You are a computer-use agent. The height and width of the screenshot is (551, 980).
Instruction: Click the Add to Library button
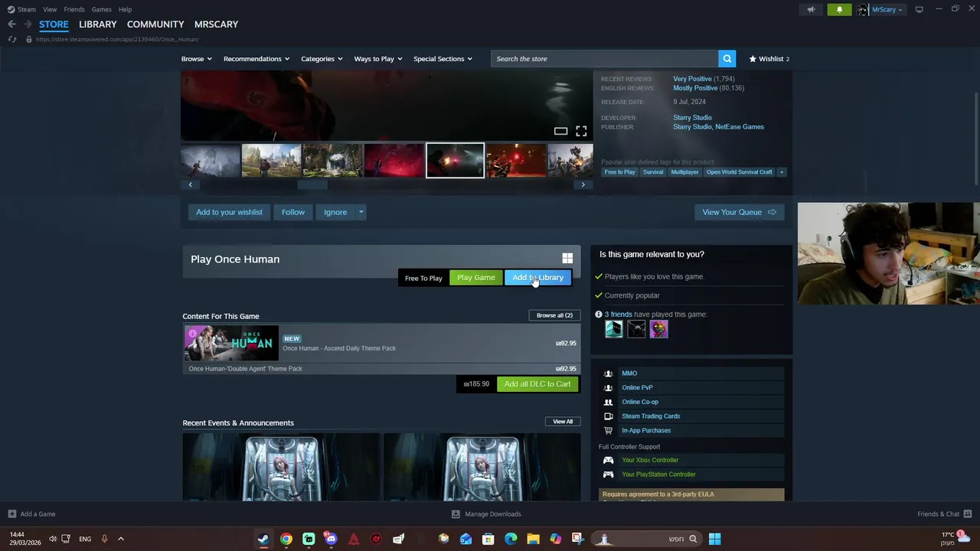point(537,278)
